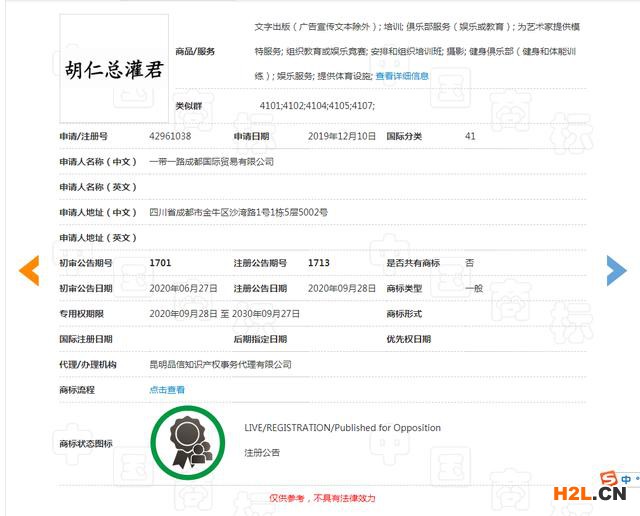Image resolution: width=640 pixels, height=516 pixels.
Task: Click the applicant name 一带一路成都国际贸易有限公司
Action: pos(211,161)
